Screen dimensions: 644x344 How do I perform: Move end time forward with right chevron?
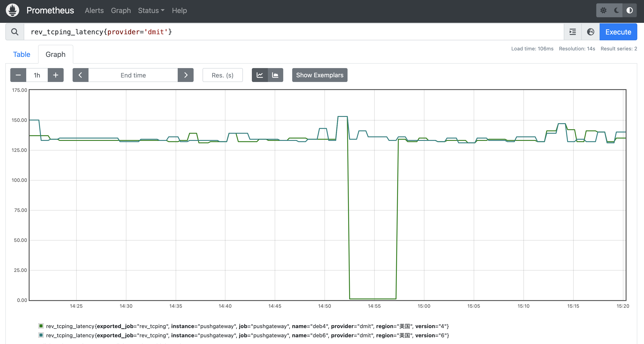(186, 75)
